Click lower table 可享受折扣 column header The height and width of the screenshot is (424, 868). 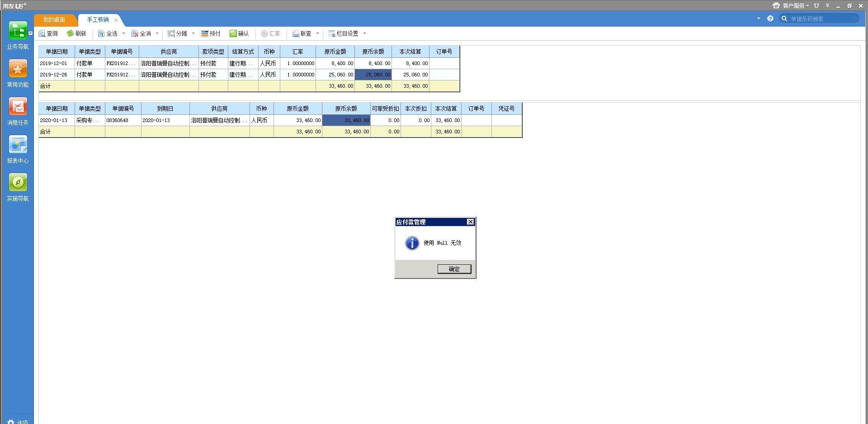point(385,108)
